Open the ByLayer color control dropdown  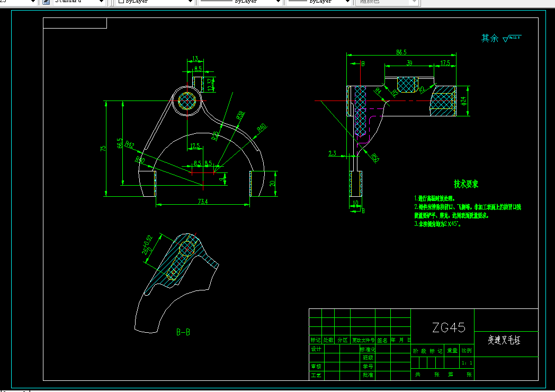coord(155,2)
